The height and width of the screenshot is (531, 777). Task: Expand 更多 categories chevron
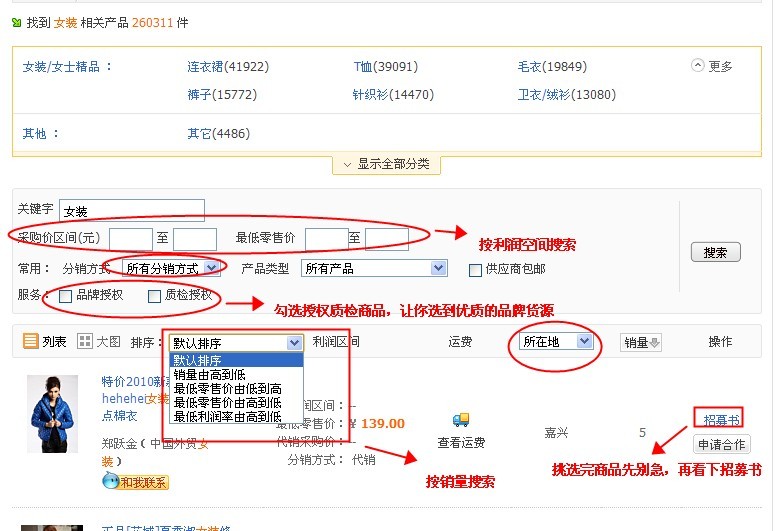[698, 66]
